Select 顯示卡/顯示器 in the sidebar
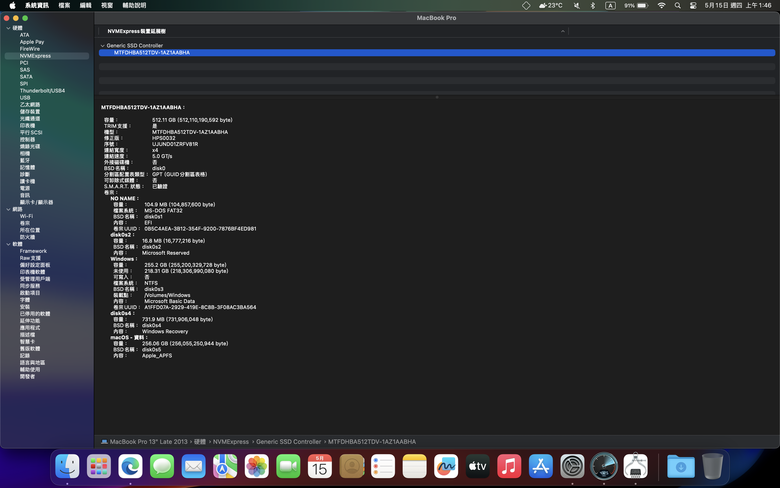This screenshot has width=780, height=488. coord(36,202)
